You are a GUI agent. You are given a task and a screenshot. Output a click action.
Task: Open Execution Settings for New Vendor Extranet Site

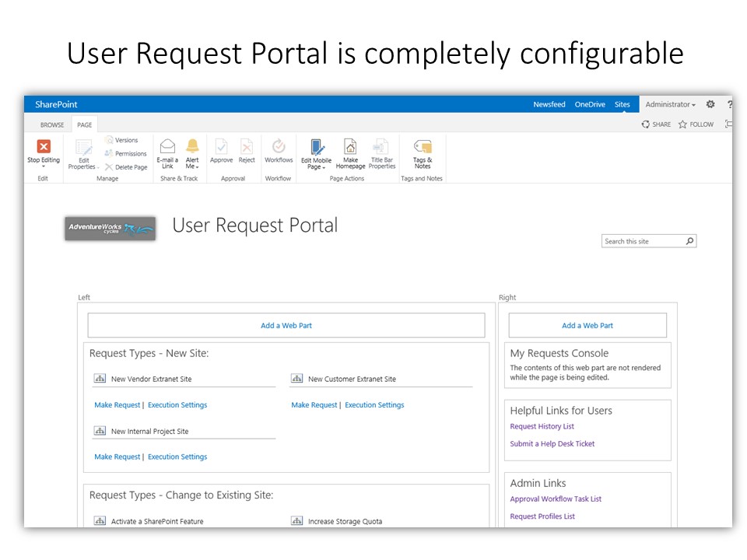pyautogui.click(x=177, y=404)
